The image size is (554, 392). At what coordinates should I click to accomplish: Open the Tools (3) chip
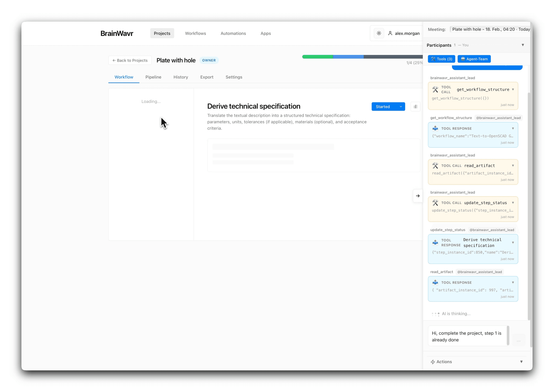[441, 59]
